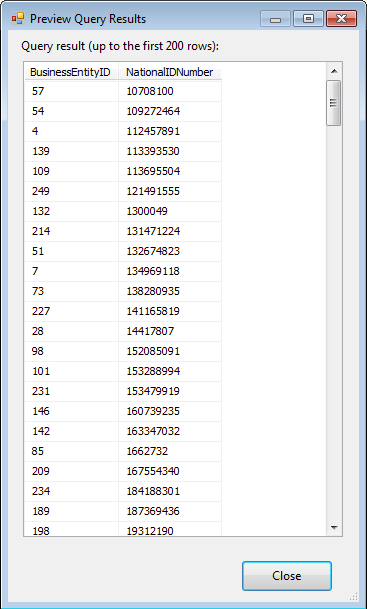Close the window via the red X

click(x=341, y=19)
